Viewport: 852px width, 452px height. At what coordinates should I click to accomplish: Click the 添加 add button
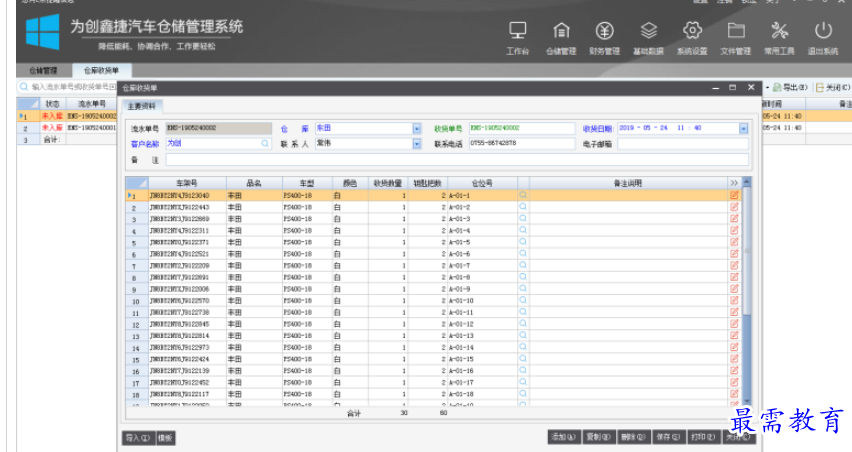pyautogui.click(x=563, y=438)
